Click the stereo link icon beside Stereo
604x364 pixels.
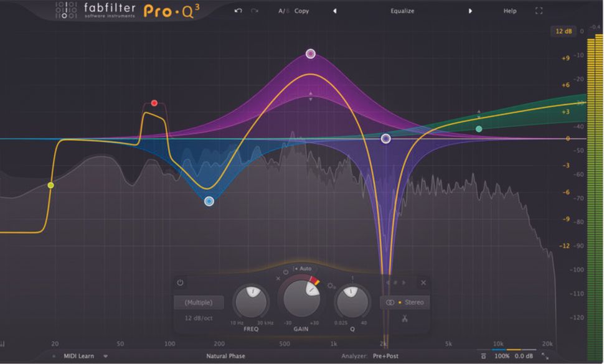[390, 303]
